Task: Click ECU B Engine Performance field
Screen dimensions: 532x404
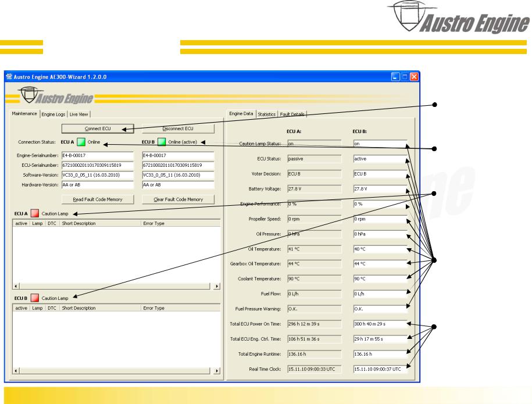Action: [380, 204]
